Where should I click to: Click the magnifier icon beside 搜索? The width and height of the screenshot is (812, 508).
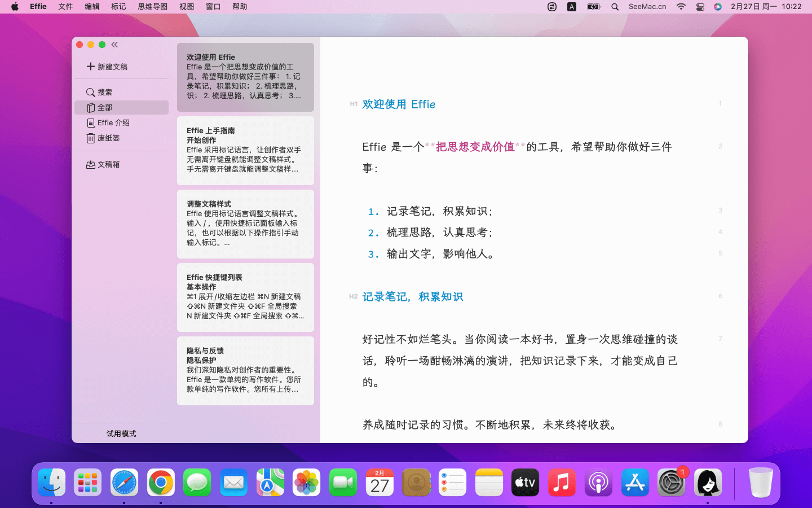click(90, 92)
